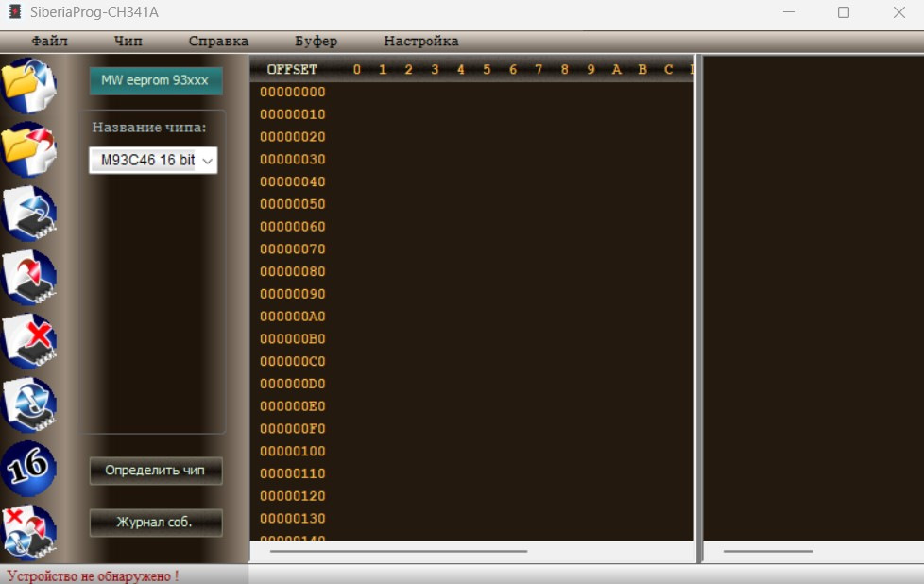Select offset row 00000110
The height and width of the screenshot is (584, 924).
(x=292, y=473)
